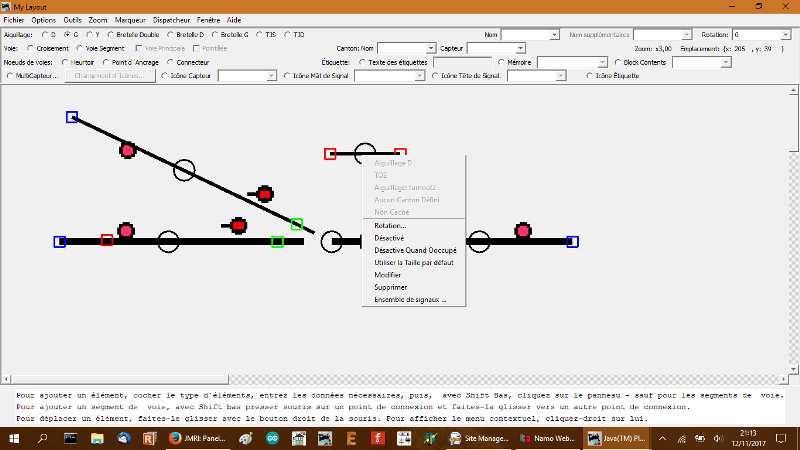Image resolution: width=800 pixels, height=450 pixels.
Task: Click the turnout circle on the diagonal track
Action: point(184,170)
